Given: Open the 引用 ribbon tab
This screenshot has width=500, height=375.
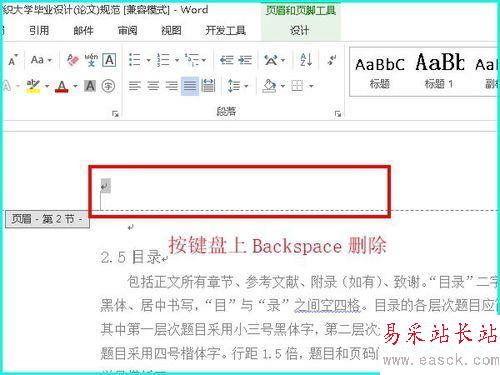Looking at the screenshot, I should pos(39,30).
